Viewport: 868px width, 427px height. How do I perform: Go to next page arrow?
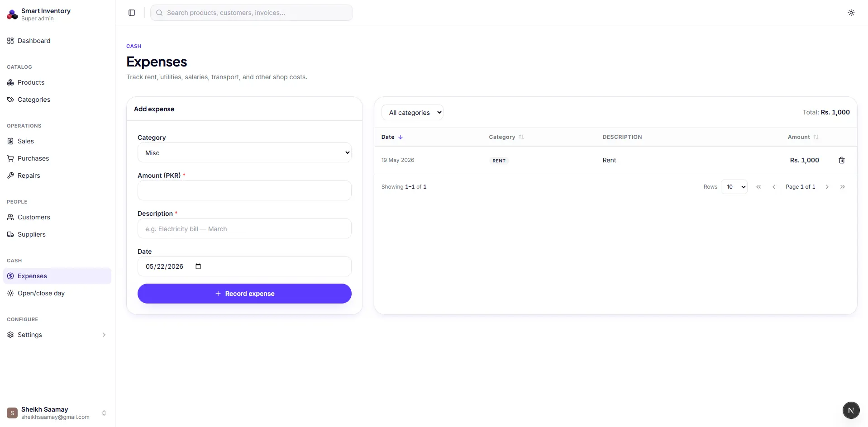pos(827,187)
